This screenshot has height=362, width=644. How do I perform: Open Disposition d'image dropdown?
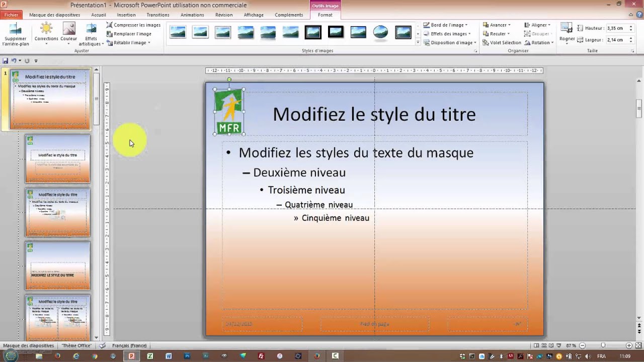450,43
